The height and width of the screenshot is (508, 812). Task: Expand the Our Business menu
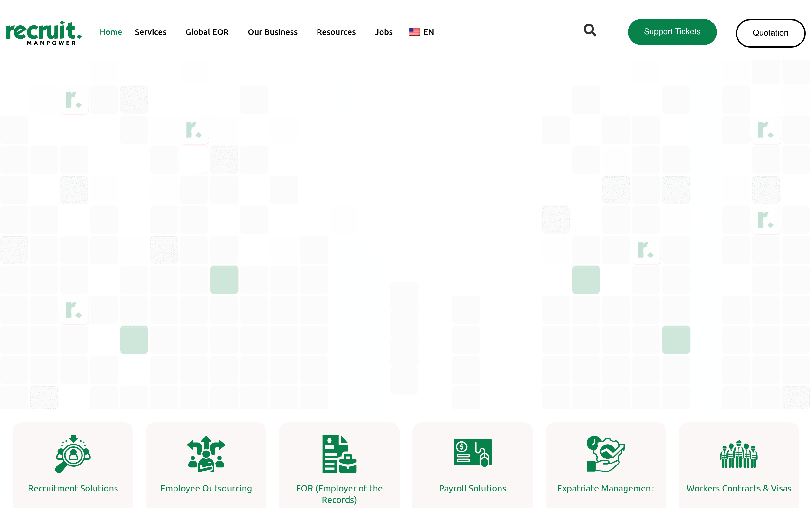273,32
